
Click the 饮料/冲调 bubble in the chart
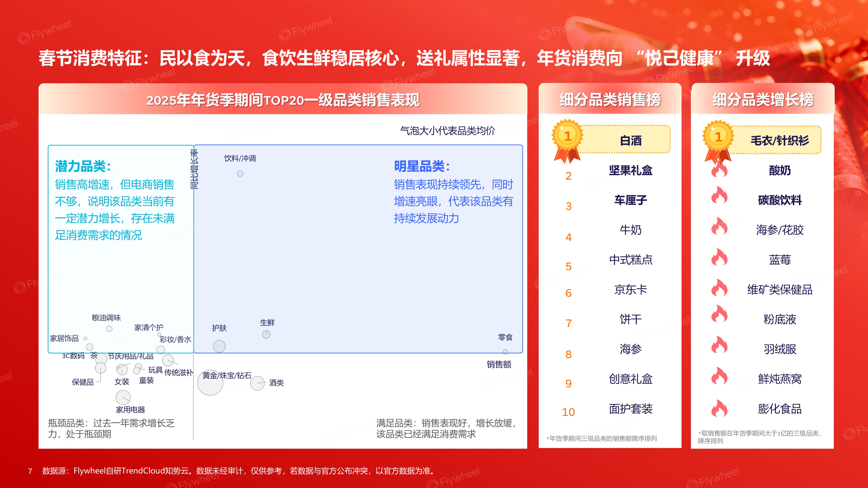click(240, 174)
